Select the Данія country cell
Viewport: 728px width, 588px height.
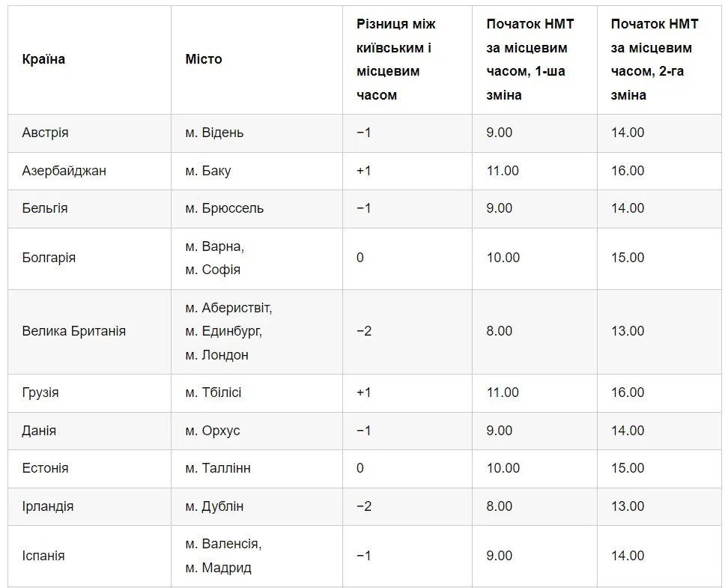click(x=39, y=431)
